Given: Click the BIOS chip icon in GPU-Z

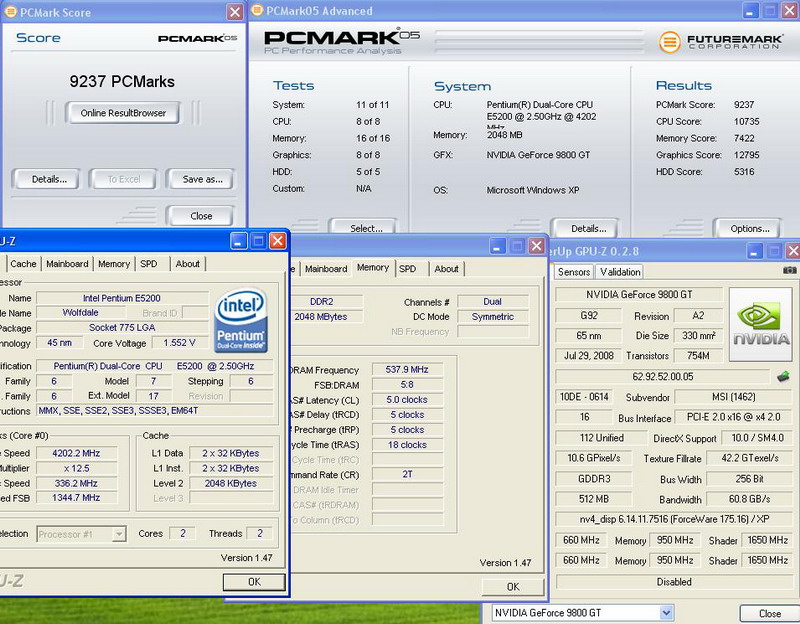Looking at the screenshot, I should tap(783, 377).
